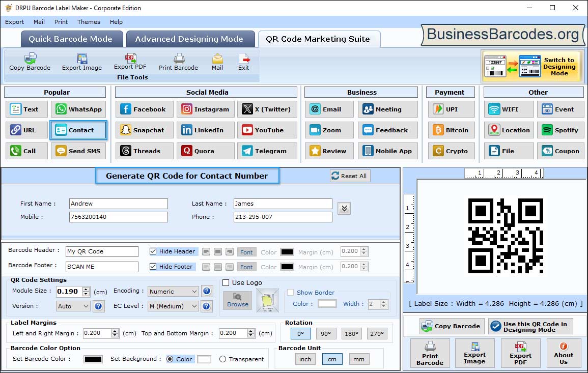The width and height of the screenshot is (588, 373).
Task: Uncheck the Hide Header checkbox
Action: [x=153, y=251]
